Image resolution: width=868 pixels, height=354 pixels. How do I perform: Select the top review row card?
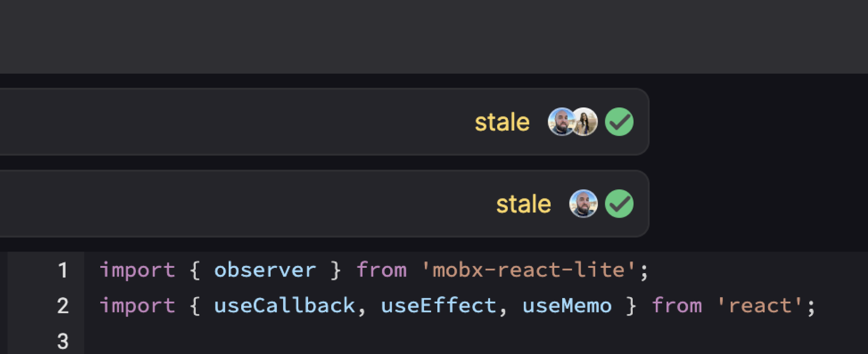tap(324, 122)
